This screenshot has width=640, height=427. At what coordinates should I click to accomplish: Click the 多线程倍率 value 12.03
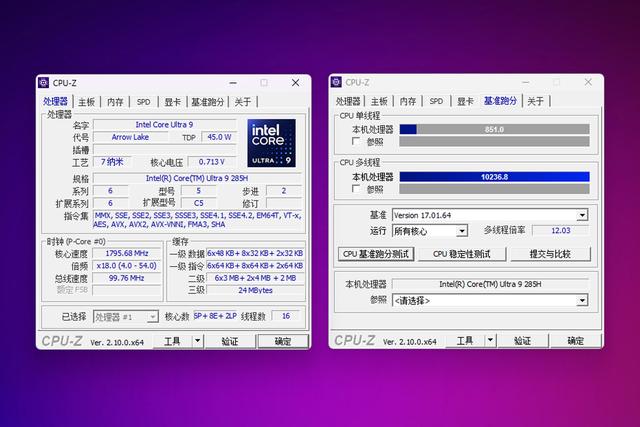pyautogui.click(x=561, y=230)
